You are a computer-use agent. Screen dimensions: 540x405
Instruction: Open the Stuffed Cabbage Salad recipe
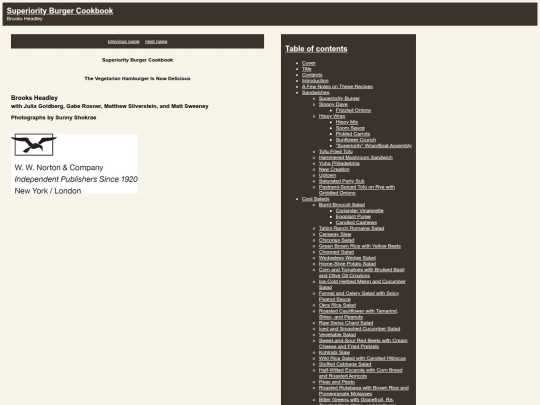pos(345,364)
